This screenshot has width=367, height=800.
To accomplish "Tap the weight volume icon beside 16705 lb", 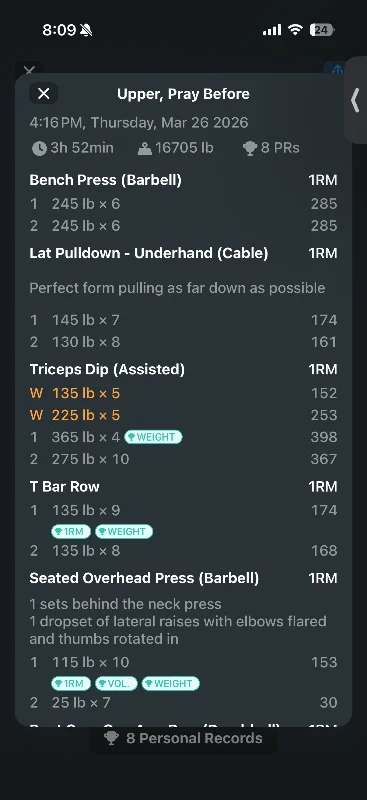I will coord(145,148).
